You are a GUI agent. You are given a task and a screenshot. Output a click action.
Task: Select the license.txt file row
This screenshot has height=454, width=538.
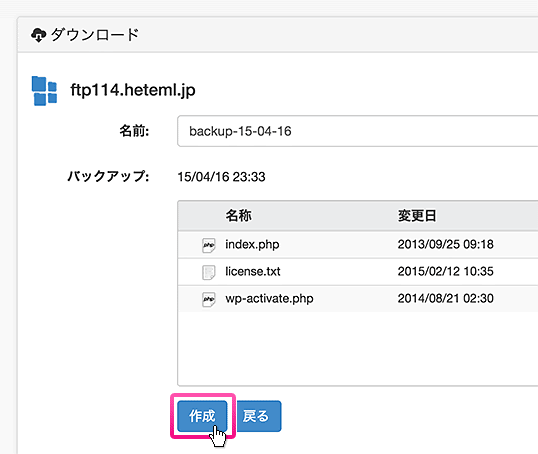click(358, 272)
